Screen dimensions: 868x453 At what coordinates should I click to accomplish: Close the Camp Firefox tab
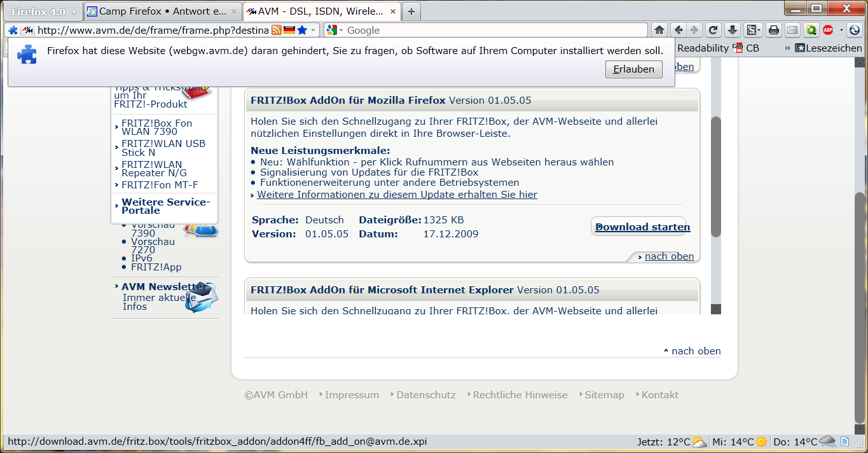233,11
